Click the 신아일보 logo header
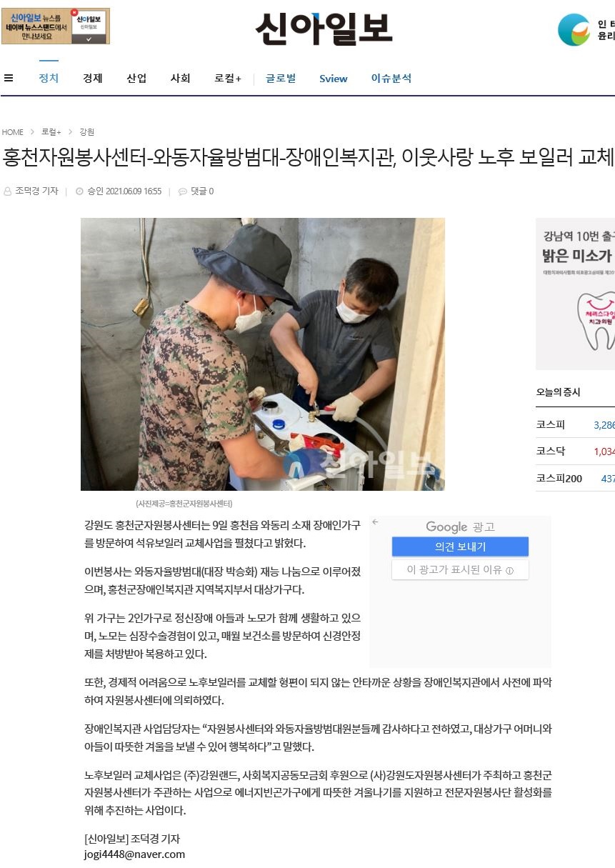 324,29
